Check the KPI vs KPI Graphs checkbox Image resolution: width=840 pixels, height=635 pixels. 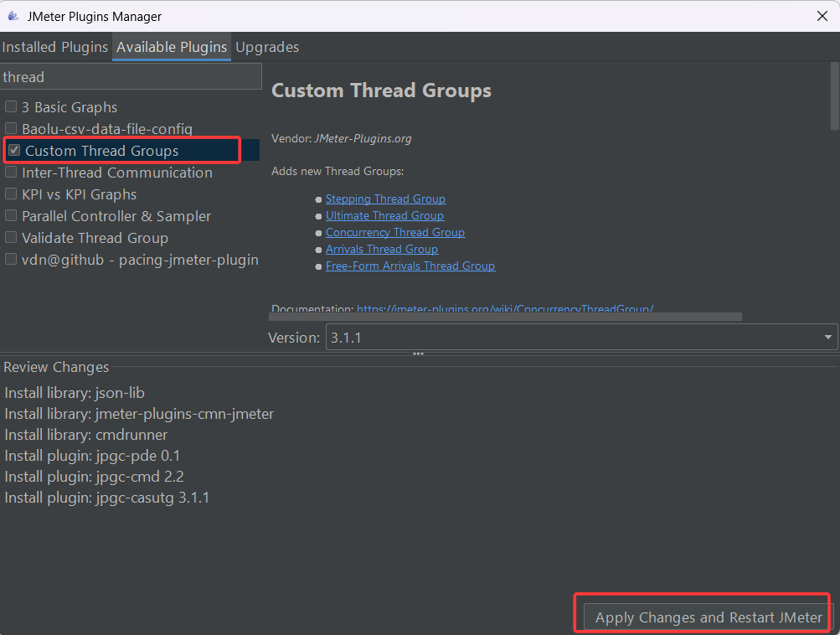(x=11, y=194)
